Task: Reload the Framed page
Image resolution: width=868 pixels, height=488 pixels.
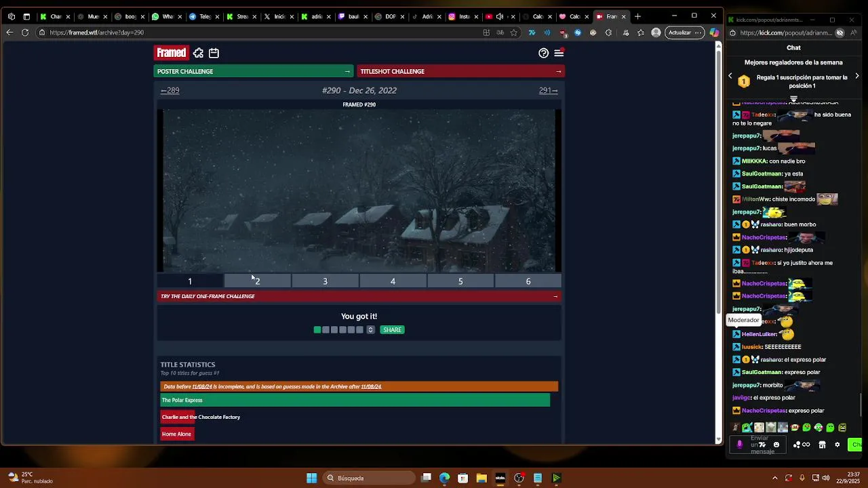Action: [x=25, y=33]
